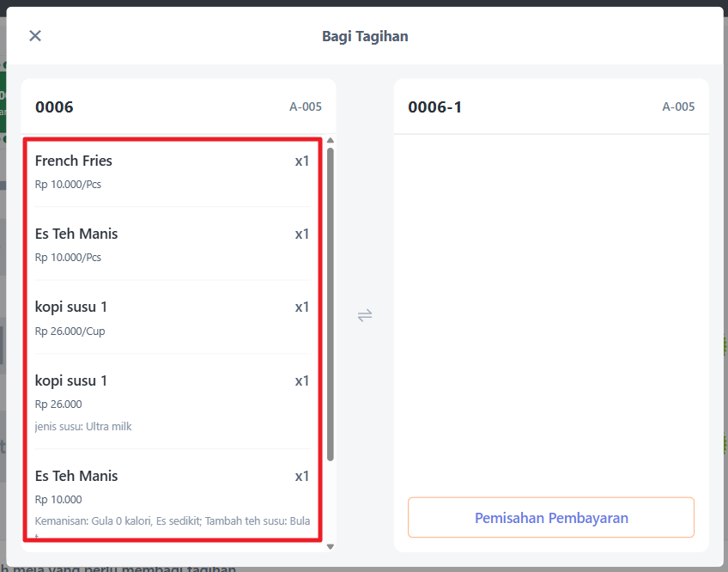
Task: Choose kopi susu 1 priced Rp 26.000/Cup
Action: point(172,318)
